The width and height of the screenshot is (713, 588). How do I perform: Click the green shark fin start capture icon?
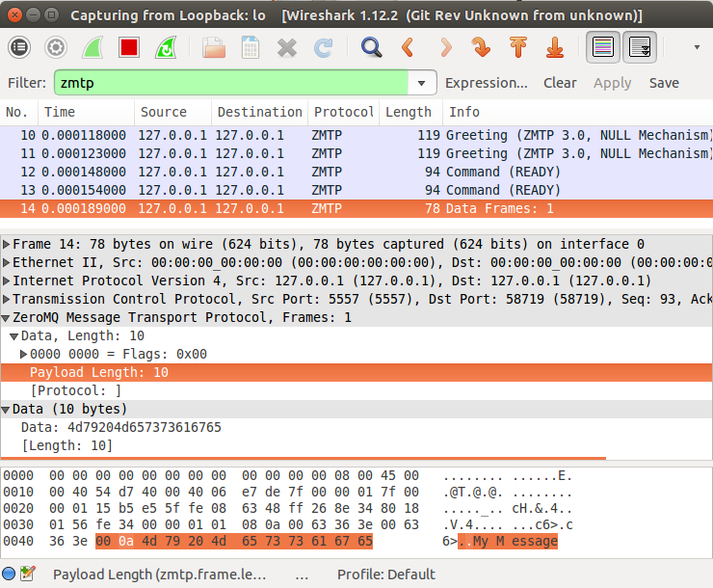[92, 47]
